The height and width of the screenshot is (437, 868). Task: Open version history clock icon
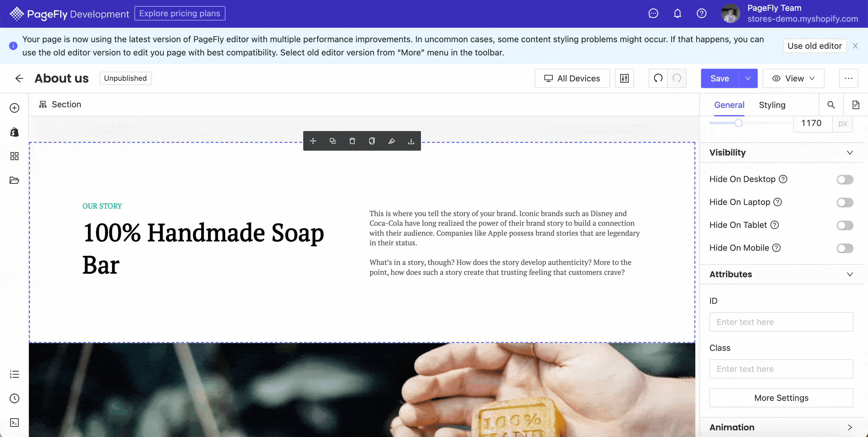(14, 398)
